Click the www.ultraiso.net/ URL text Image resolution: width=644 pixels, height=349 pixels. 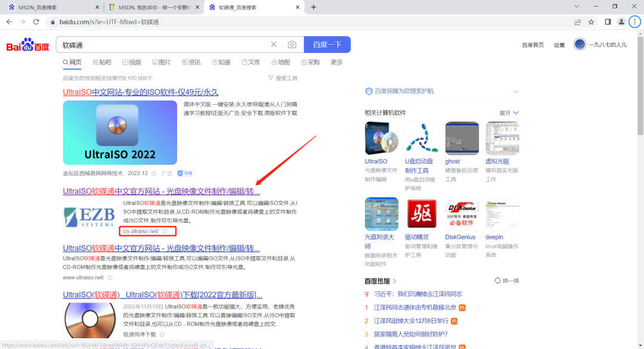pos(83,278)
